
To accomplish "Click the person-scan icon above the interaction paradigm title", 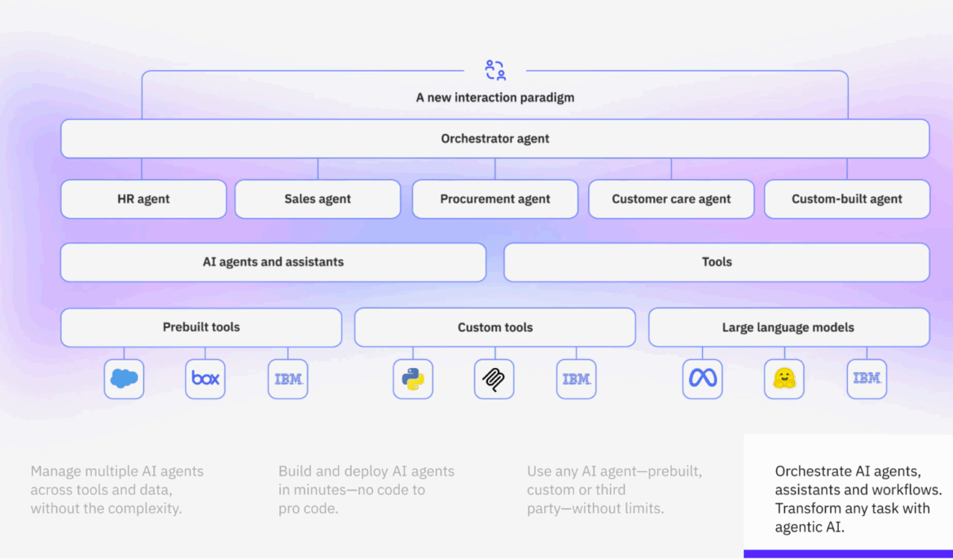I will 495,70.
